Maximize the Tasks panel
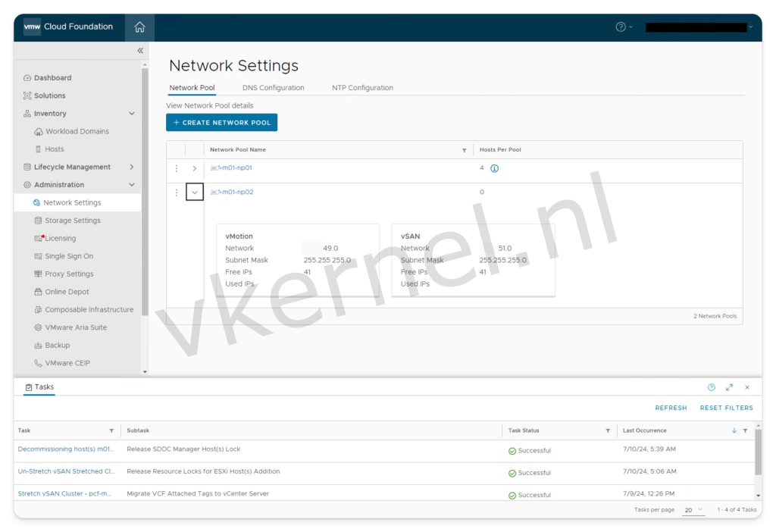The height and width of the screenshot is (532, 776). [729, 387]
